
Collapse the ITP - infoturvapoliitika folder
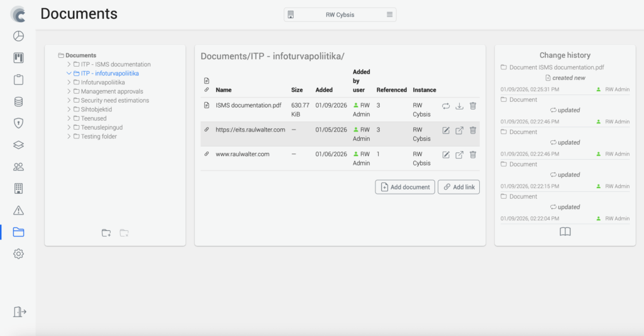click(x=69, y=74)
